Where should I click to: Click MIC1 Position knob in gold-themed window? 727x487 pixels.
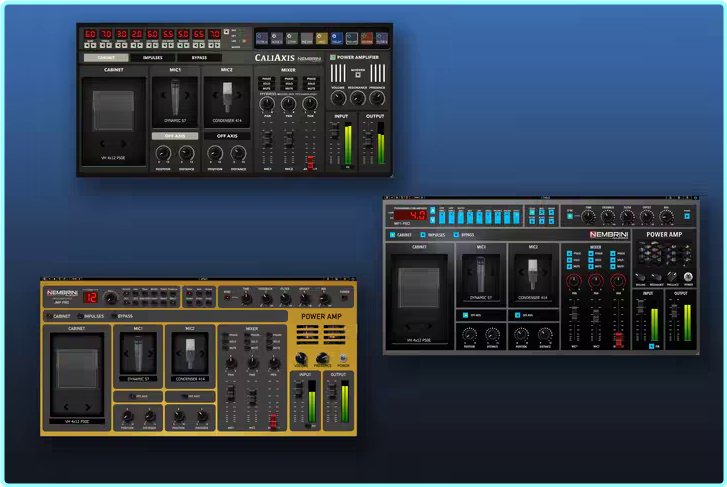tap(127, 416)
